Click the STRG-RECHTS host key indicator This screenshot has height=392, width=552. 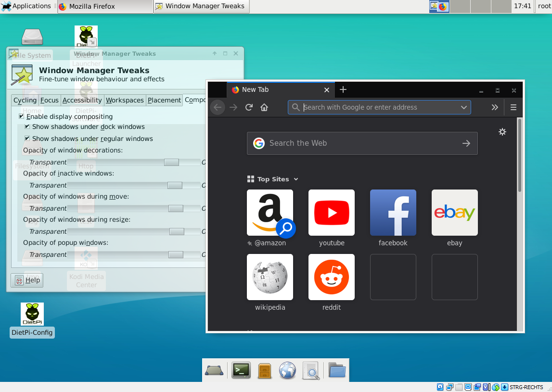point(526,387)
